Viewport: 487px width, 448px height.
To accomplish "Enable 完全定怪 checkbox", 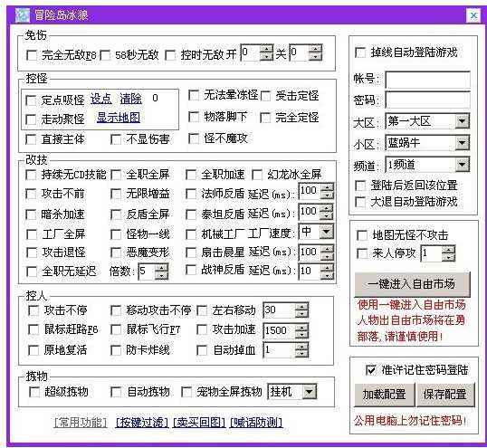I will [x=265, y=118].
